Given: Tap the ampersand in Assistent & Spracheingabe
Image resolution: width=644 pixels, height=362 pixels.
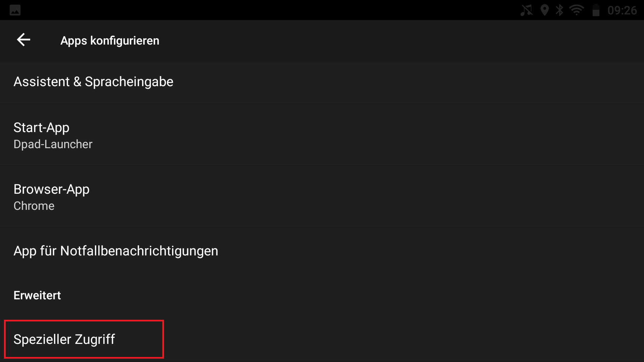Looking at the screenshot, I should click(x=77, y=82).
